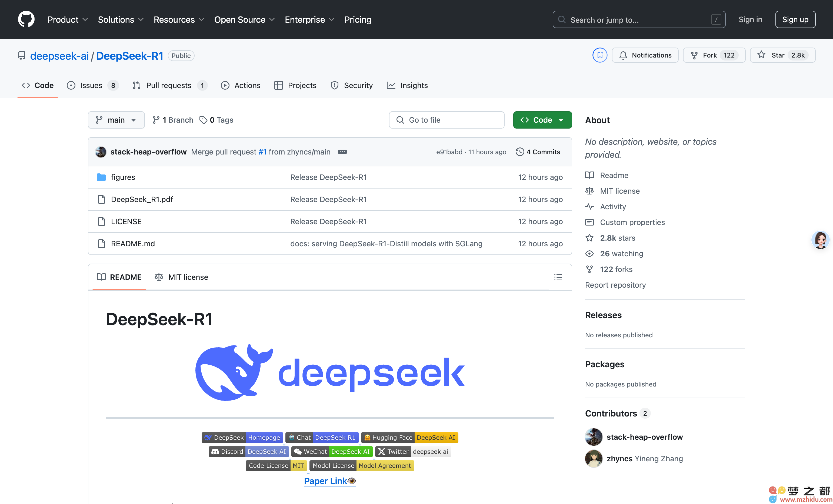Screen dimensions: 833x504
Task: Switch to the Security tab
Action: click(352, 85)
